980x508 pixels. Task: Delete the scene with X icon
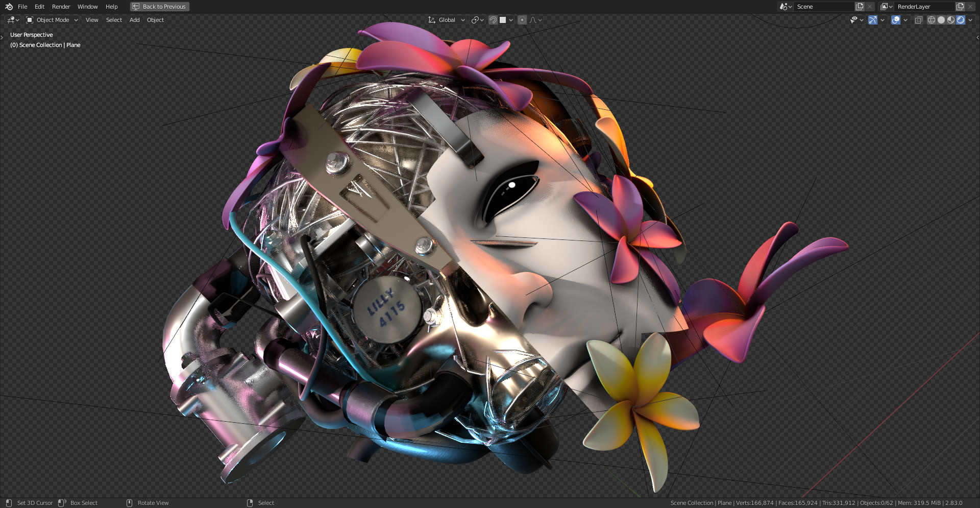(x=870, y=7)
